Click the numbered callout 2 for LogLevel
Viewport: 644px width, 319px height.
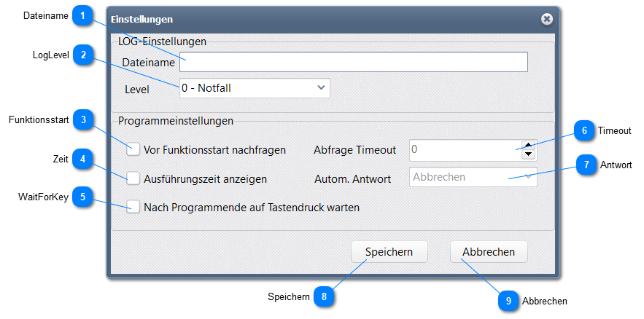coord(85,55)
